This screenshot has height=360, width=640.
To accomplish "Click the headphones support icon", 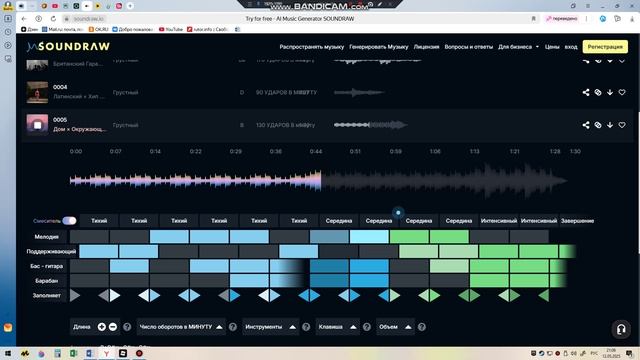I will pos(621,329).
